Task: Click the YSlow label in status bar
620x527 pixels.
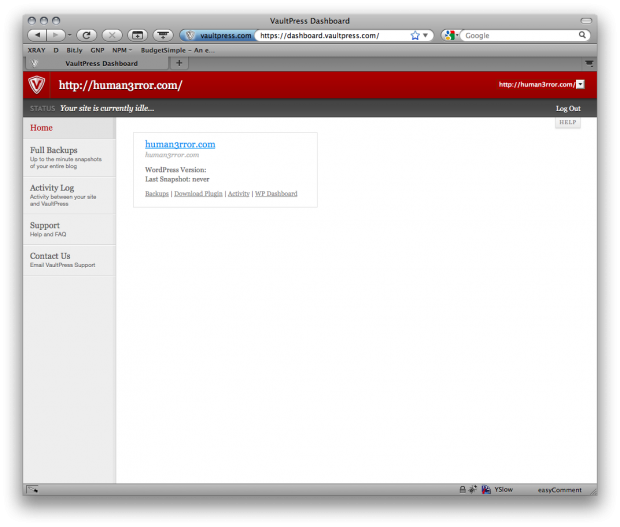Action: (503, 489)
